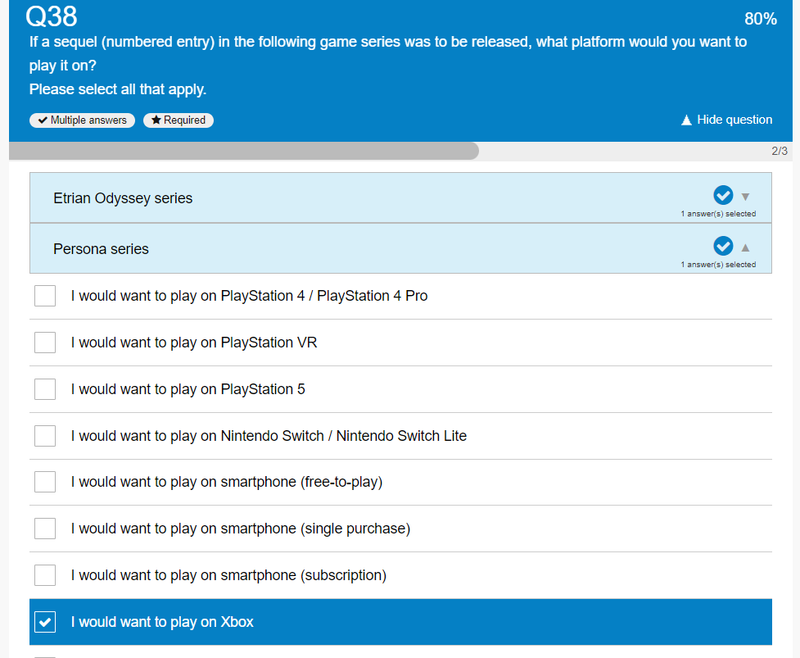The height and width of the screenshot is (658, 800).
Task: Click the Hide question link
Action: [727, 120]
